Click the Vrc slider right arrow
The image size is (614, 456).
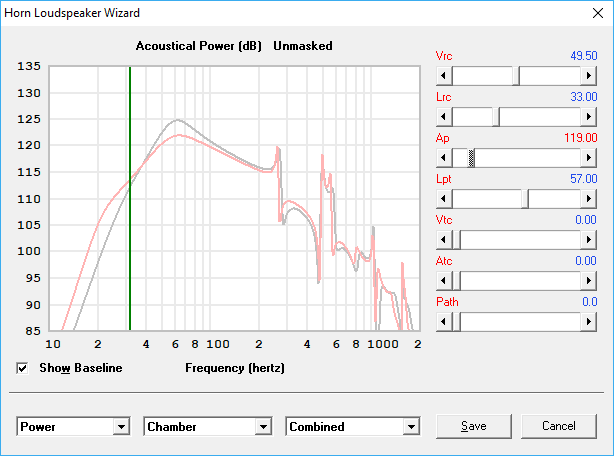click(x=589, y=76)
